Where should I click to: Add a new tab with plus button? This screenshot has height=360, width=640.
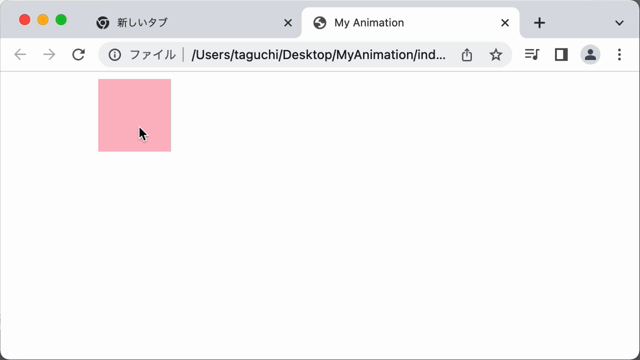tap(539, 23)
